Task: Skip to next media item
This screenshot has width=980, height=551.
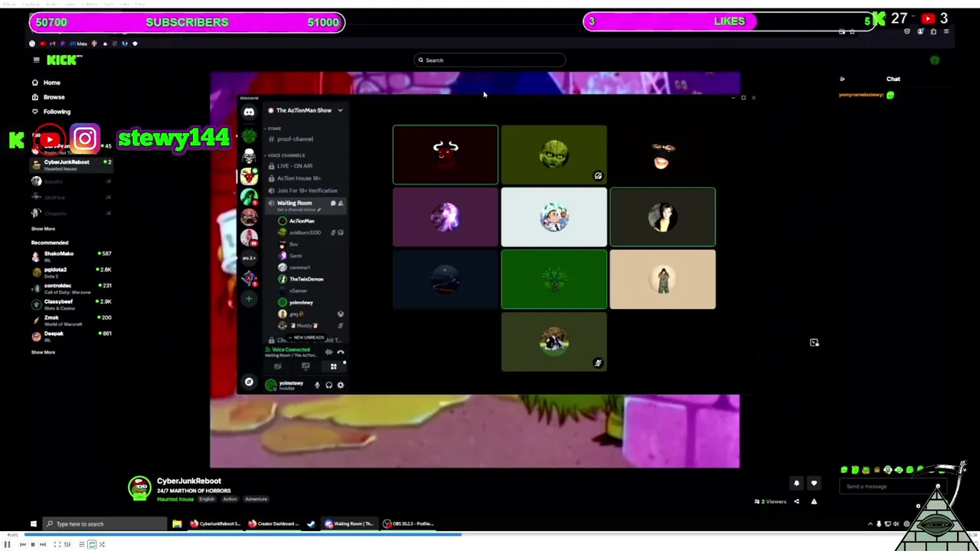Action: tap(42, 544)
